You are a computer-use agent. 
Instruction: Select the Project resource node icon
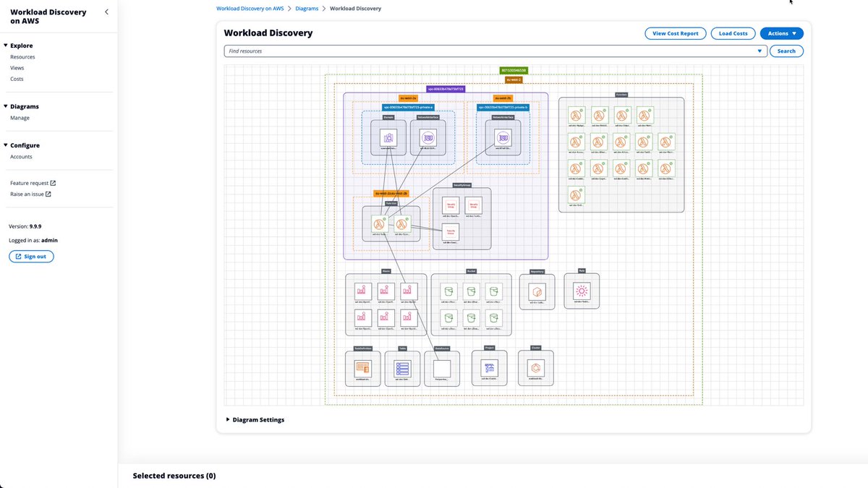(x=489, y=368)
